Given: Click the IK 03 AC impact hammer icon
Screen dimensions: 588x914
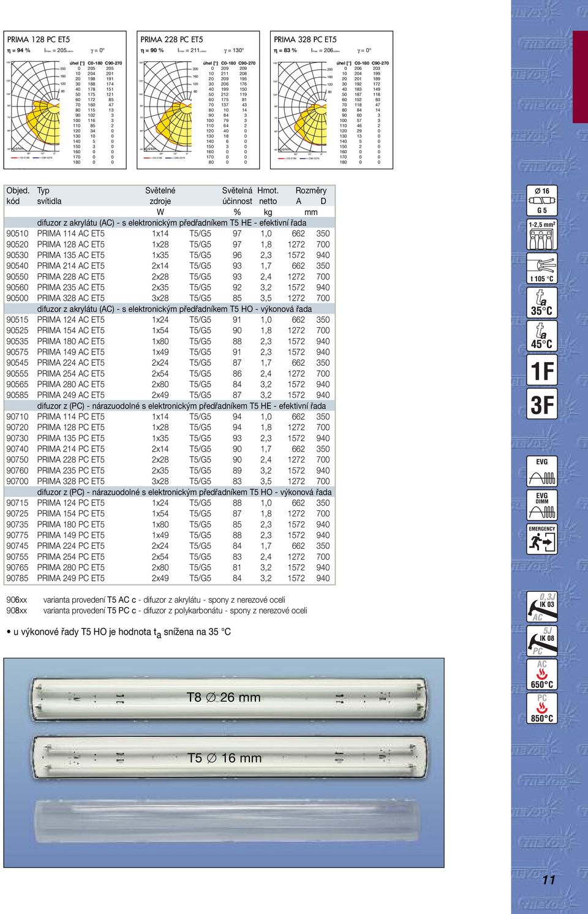Looking at the screenshot, I should pos(542,607).
